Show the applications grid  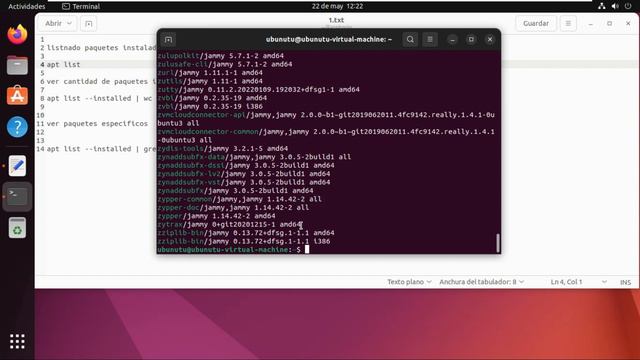point(17,341)
